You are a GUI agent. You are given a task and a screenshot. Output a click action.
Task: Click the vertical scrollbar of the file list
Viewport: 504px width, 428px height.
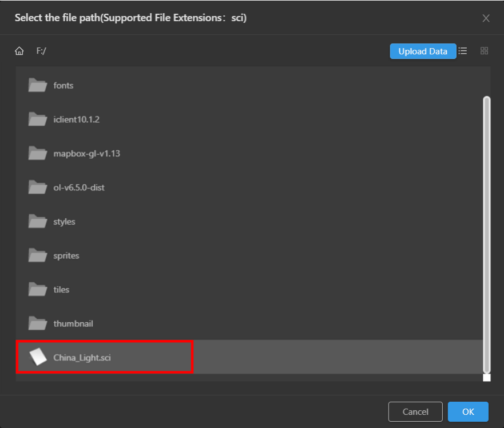(x=487, y=235)
